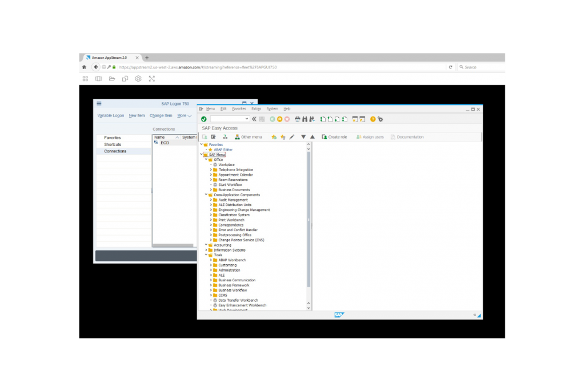Open the Extras menu
The image size is (585, 392).
257,109
